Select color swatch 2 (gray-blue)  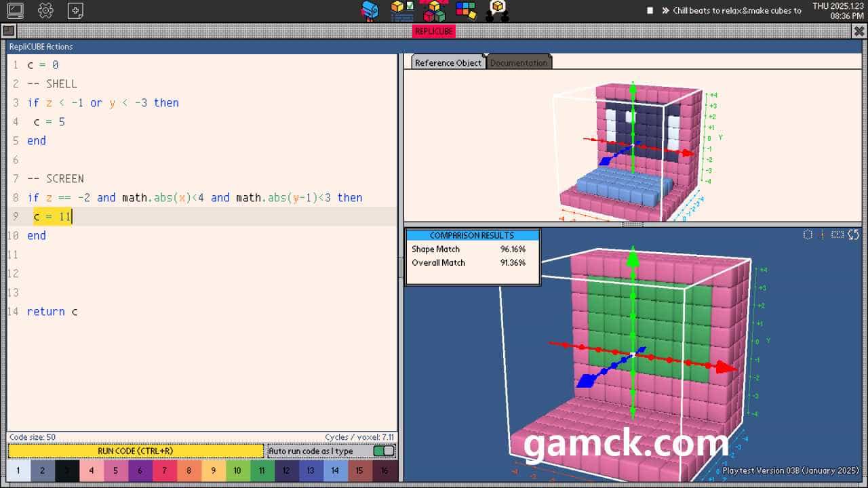43,470
